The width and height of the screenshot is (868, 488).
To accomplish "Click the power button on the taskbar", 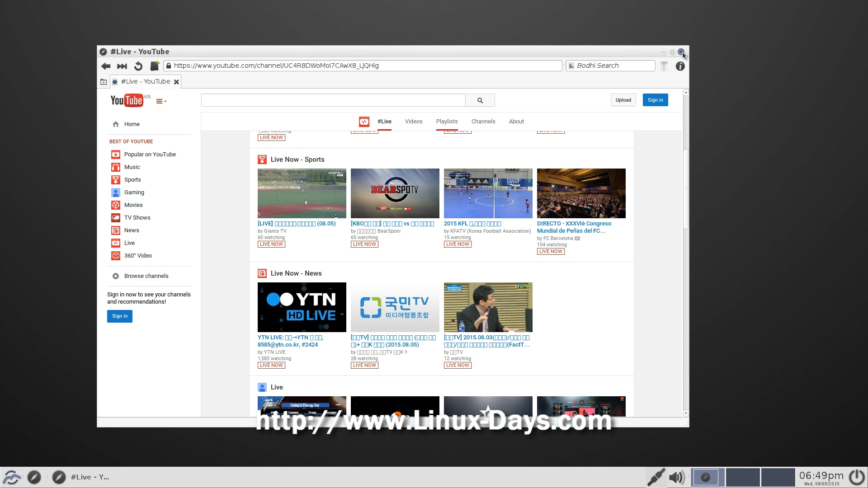I will 857,477.
